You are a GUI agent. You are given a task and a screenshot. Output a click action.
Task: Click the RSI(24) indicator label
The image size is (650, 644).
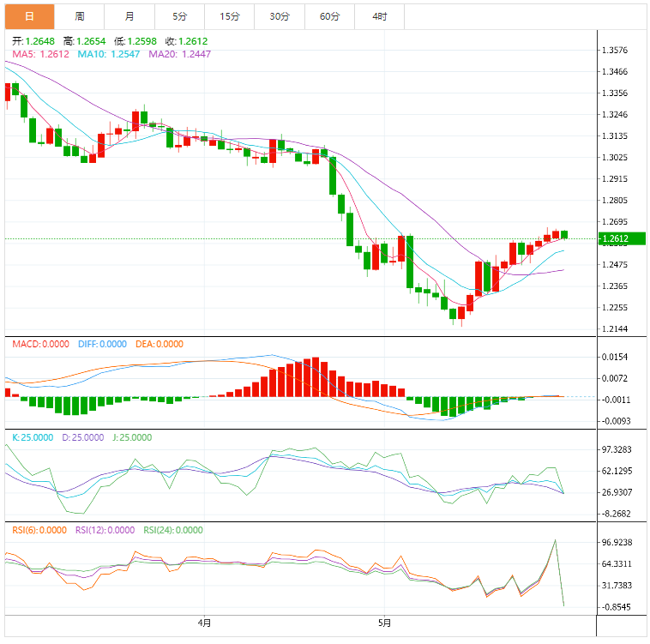click(173, 531)
